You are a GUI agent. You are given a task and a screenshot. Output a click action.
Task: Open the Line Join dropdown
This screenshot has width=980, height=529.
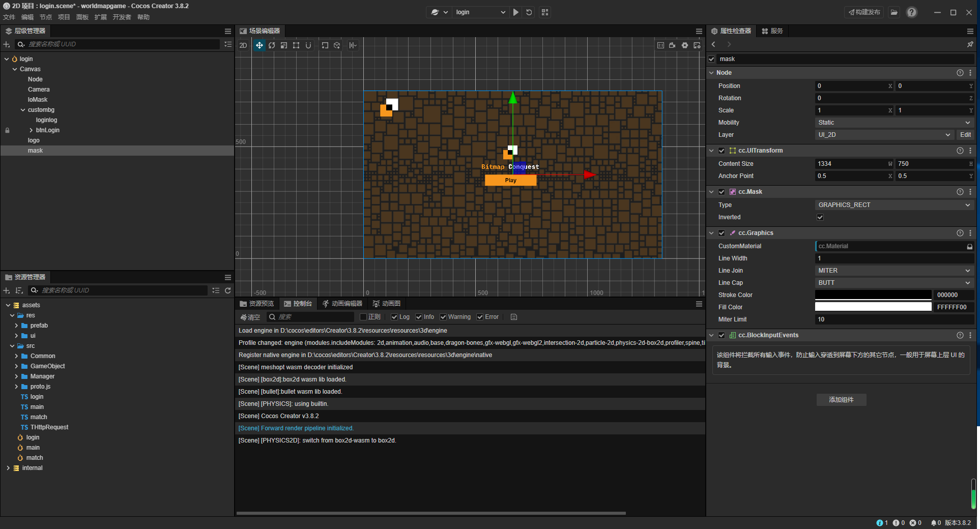pyautogui.click(x=893, y=271)
